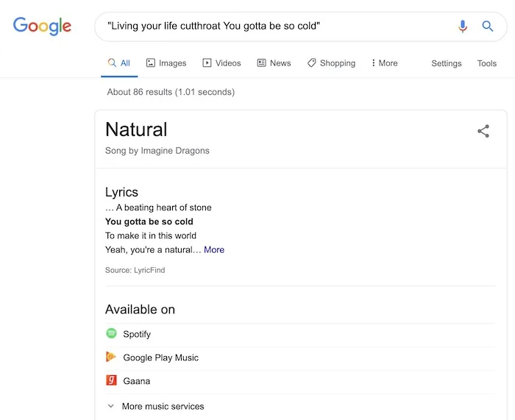Click lyric To make it in this world

[151, 236]
